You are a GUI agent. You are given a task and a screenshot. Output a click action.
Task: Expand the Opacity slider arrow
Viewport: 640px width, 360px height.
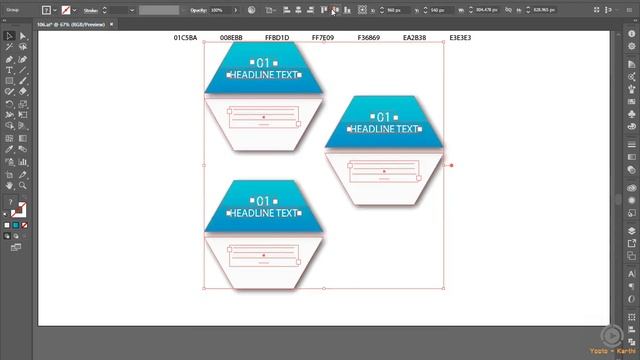[236, 10]
